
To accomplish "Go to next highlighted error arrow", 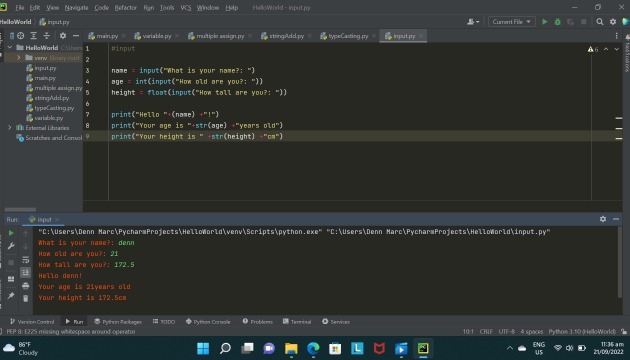I will 616,49.
